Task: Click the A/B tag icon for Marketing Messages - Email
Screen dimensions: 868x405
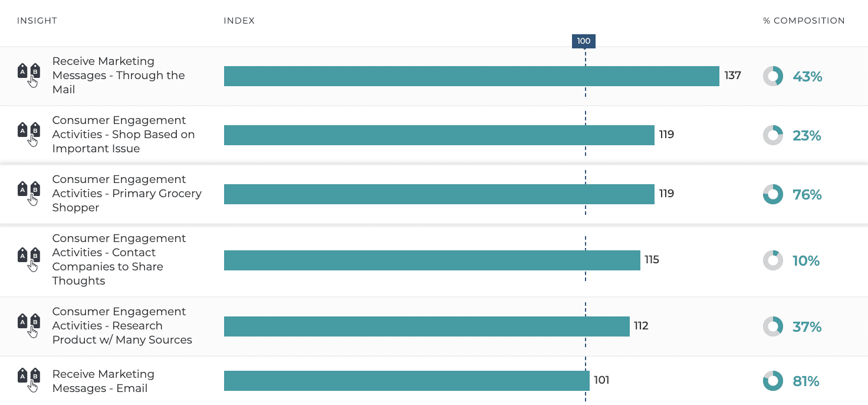Action: tap(28, 381)
